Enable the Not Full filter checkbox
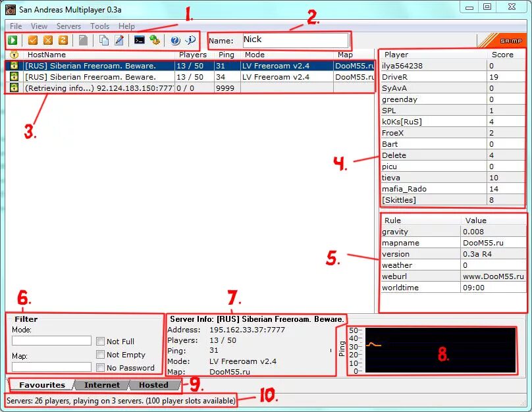The image size is (532, 412). coord(101,341)
